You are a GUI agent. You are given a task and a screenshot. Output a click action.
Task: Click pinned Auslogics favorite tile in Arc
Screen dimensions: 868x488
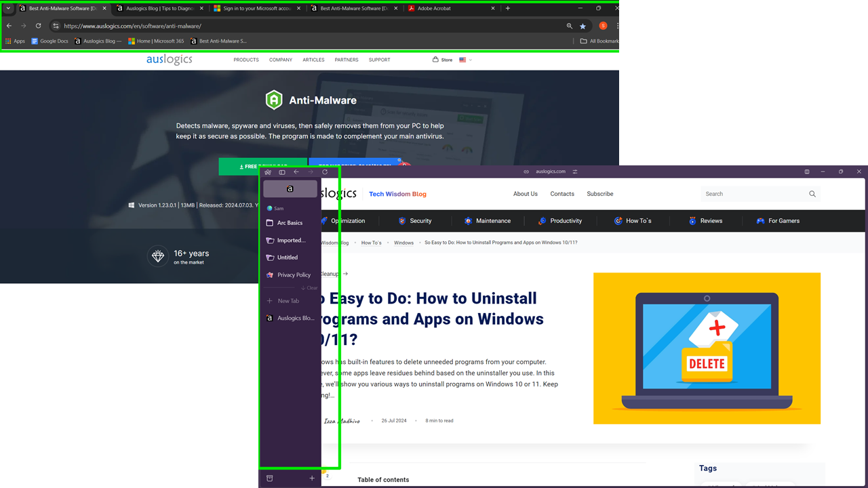290,189
